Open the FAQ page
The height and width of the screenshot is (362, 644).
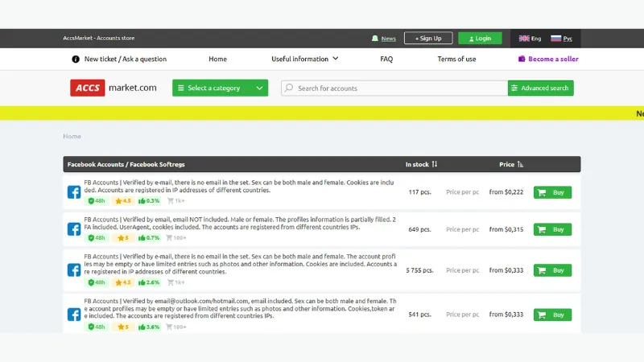[x=386, y=59]
